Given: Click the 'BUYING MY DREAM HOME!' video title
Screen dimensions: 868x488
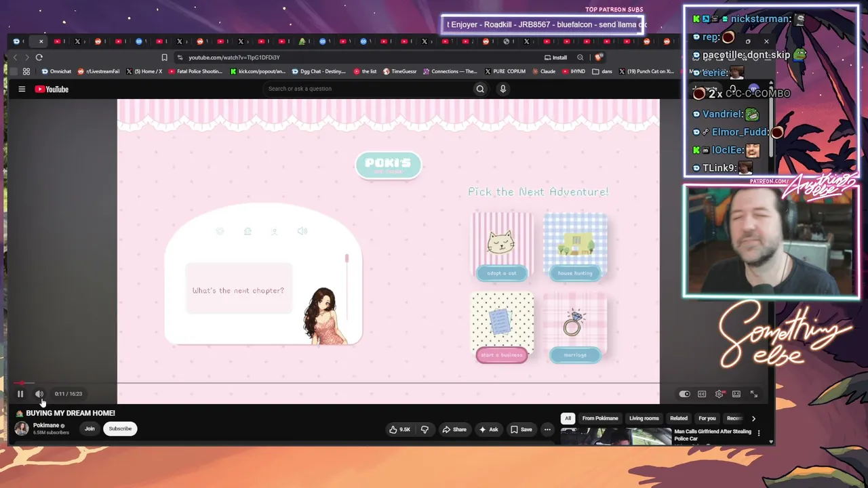Looking at the screenshot, I should pos(71,413).
